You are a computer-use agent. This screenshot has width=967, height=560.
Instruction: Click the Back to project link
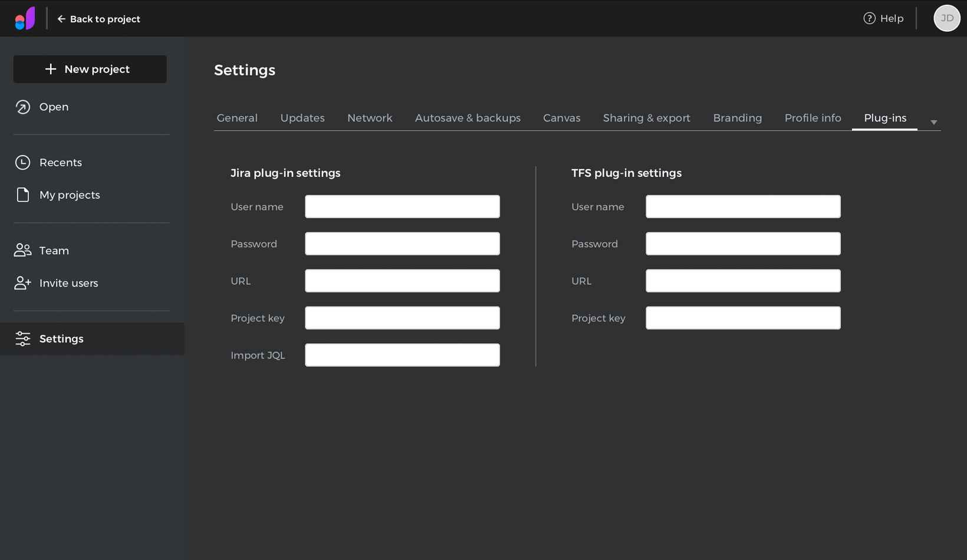point(98,19)
